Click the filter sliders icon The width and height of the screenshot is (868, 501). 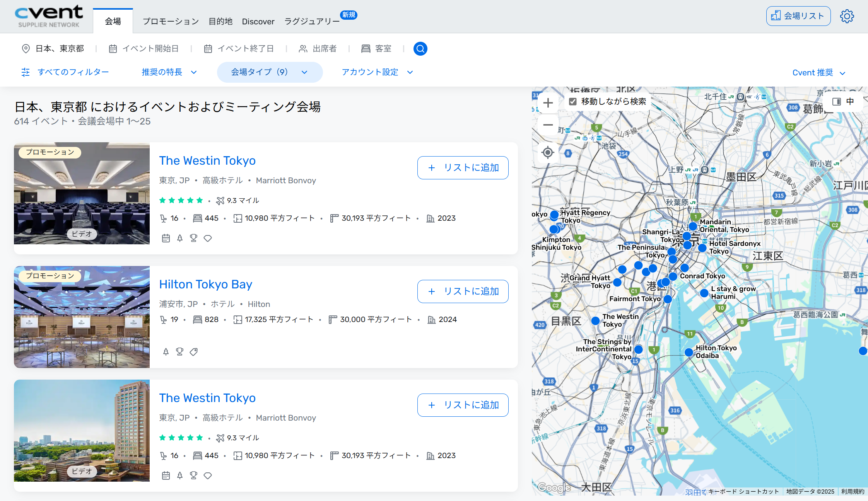point(26,72)
